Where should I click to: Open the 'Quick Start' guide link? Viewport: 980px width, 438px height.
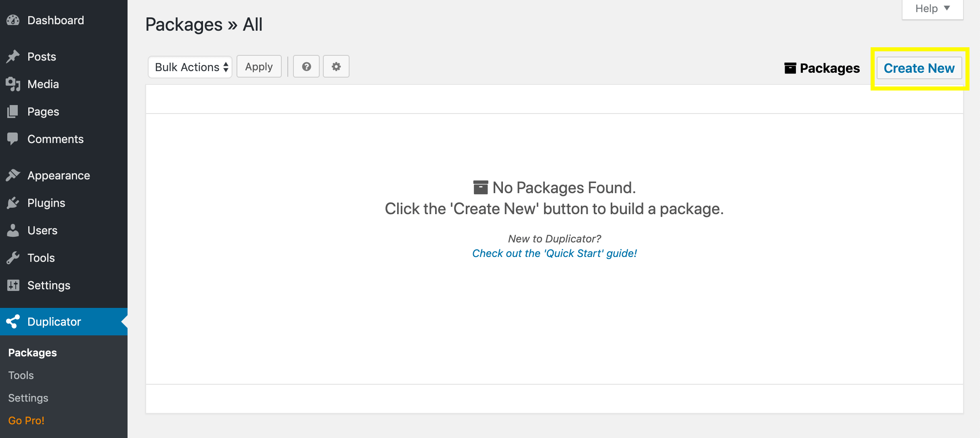click(x=554, y=253)
